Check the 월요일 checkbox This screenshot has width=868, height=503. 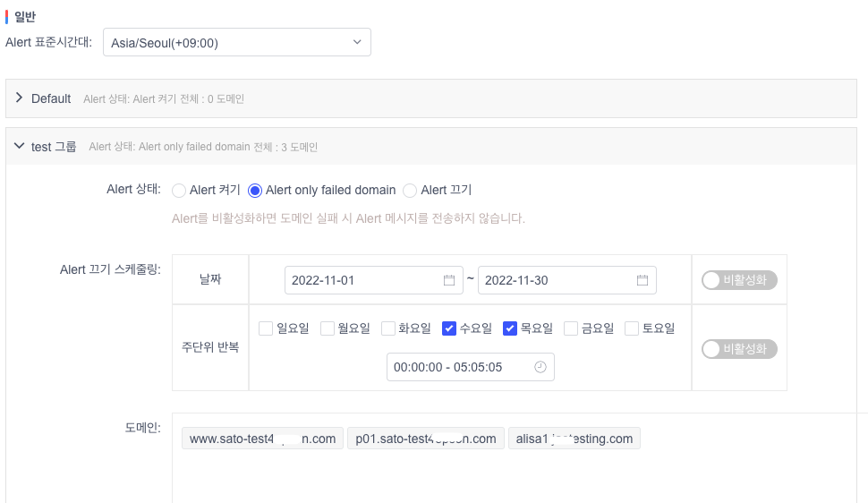point(328,328)
